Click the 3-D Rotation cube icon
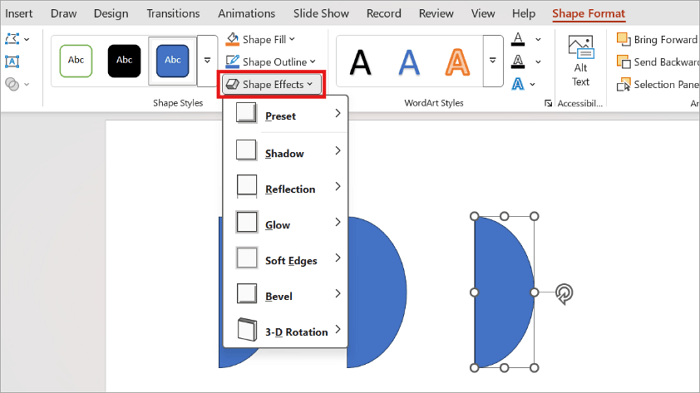Screen dimensions: 700x393 coord(247,330)
